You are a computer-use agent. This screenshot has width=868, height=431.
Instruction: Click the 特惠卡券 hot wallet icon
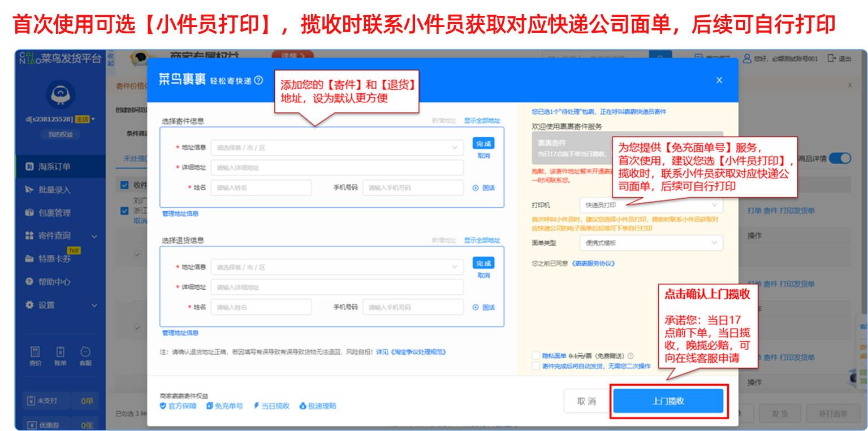coord(29,259)
